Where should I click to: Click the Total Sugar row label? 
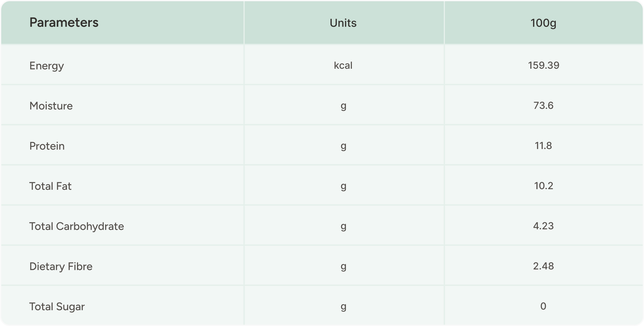coord(57,306)
